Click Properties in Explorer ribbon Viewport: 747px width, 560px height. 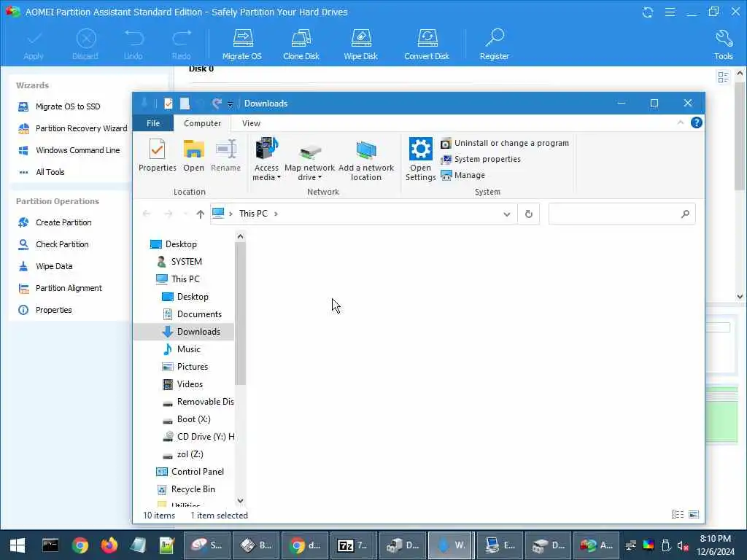click(x=158, y=155)
